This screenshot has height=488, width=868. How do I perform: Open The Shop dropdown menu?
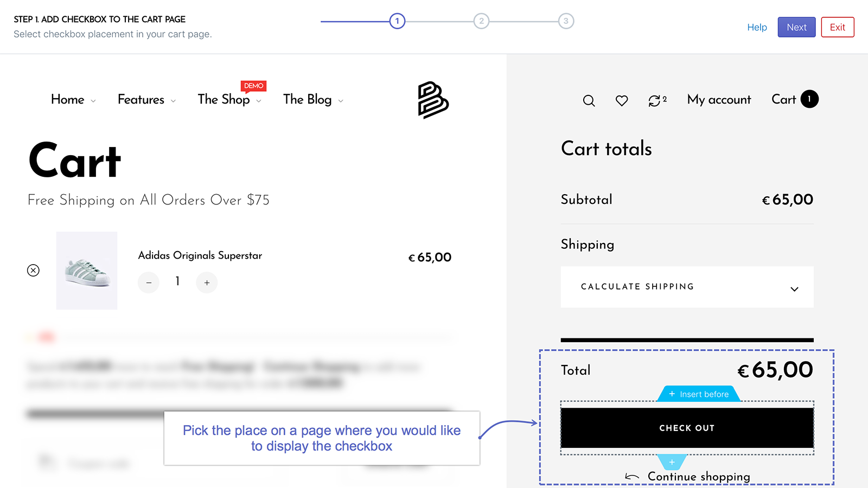[x=225, y=100]
